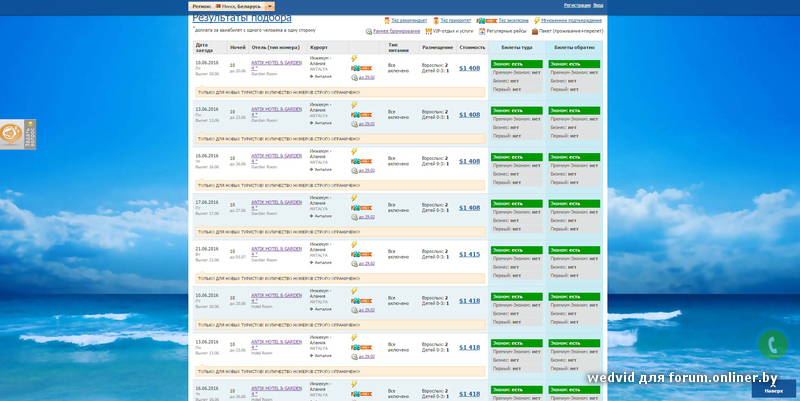Click the Регистрация link
This screenshot has height=401, width=800.
[x=576, y=5]
